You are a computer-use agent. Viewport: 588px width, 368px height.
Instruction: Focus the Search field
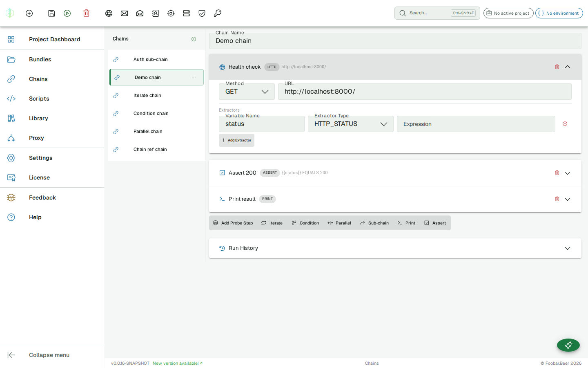click(437, 13)
